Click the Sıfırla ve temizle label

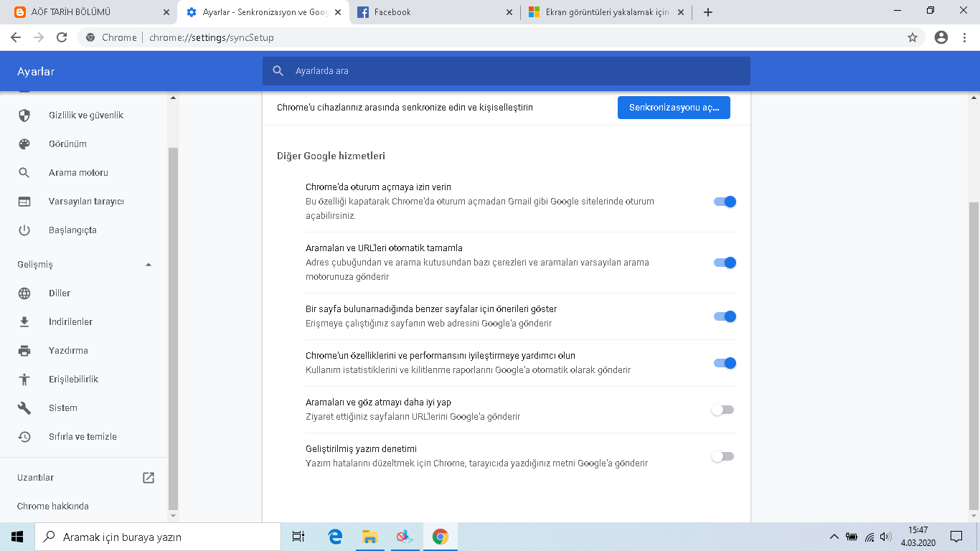pos(83,437)
